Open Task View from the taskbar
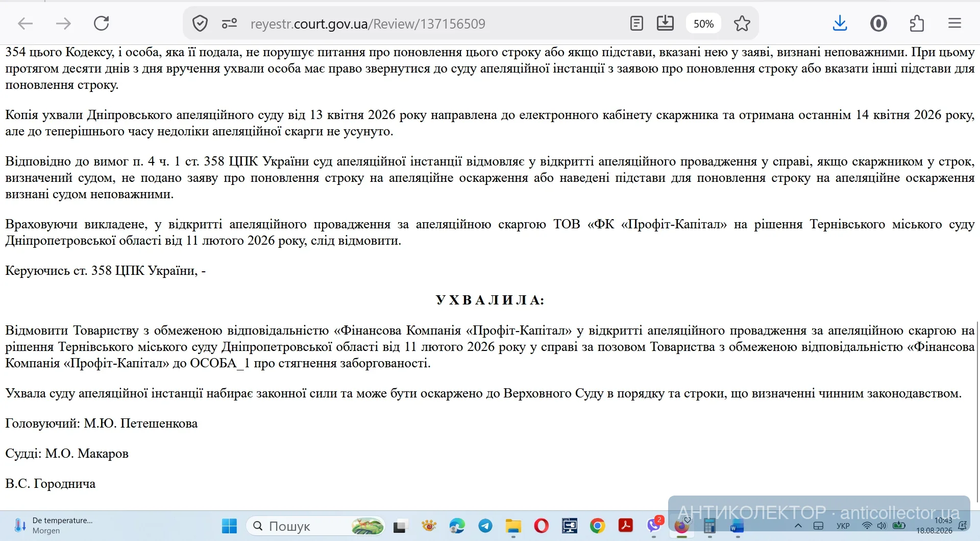The image size is (980, 541). point(401,526)
